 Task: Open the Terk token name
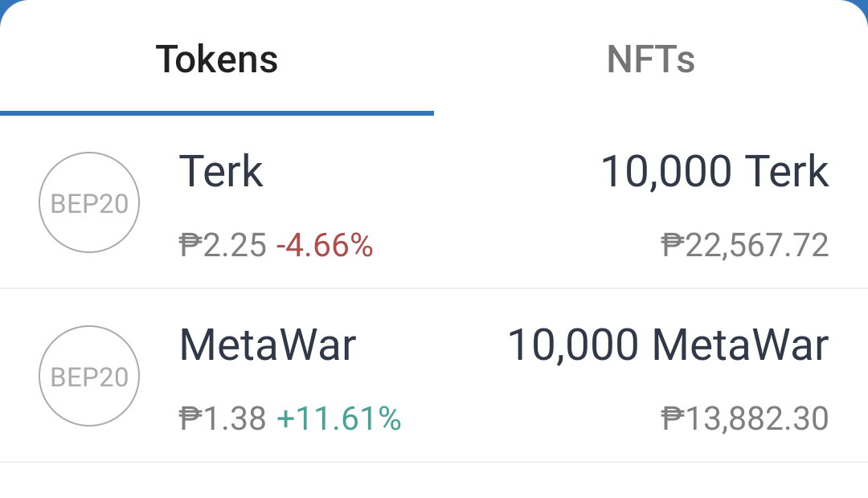[x=221, y=172]
